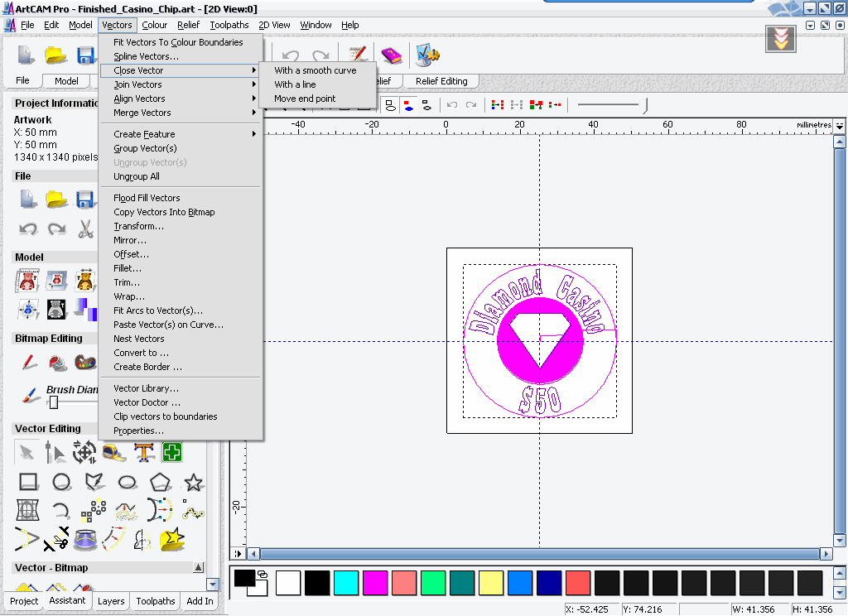Click the W: 41.356 status bar value
Screen dimensions: 848x616
(x=754, y=609)
